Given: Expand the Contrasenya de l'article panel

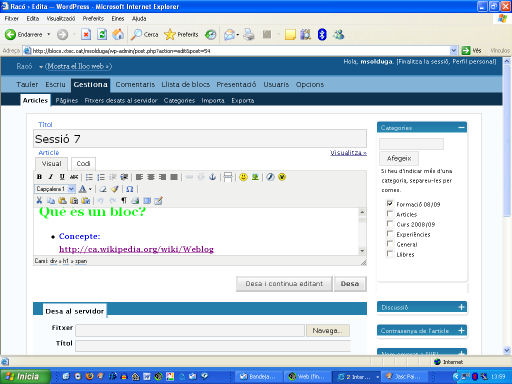Looking at the screenshot, I should (461, 330).
